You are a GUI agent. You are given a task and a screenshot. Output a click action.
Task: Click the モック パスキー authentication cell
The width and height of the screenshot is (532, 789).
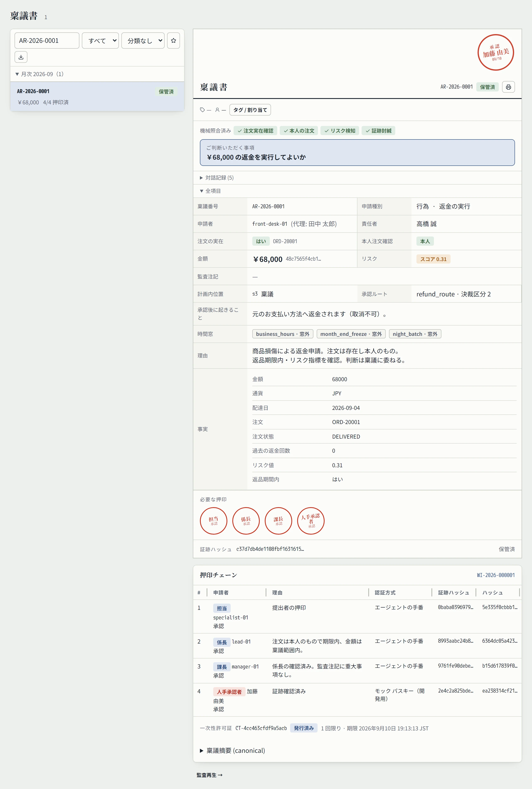[400, 695]
